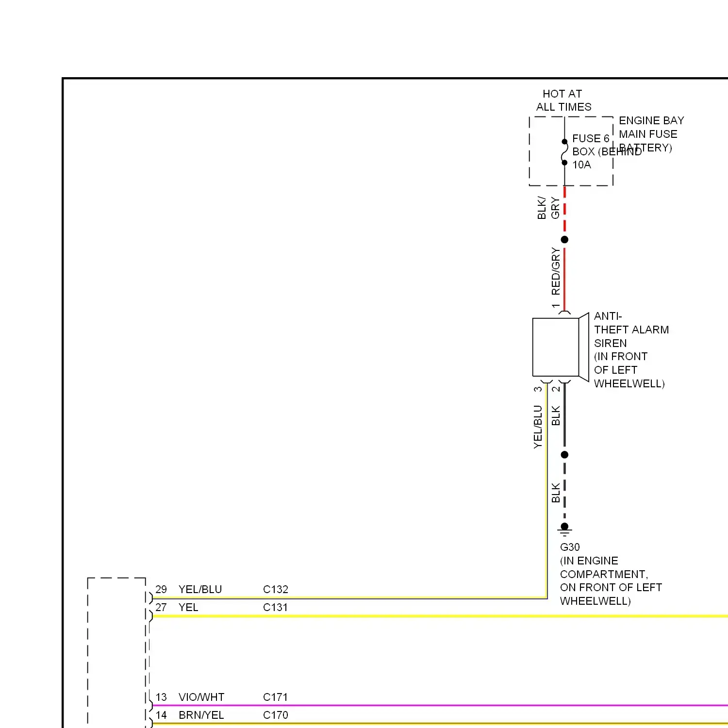Select connector label C170
Viewport: 728px width, 728px height.
(276, 715)
